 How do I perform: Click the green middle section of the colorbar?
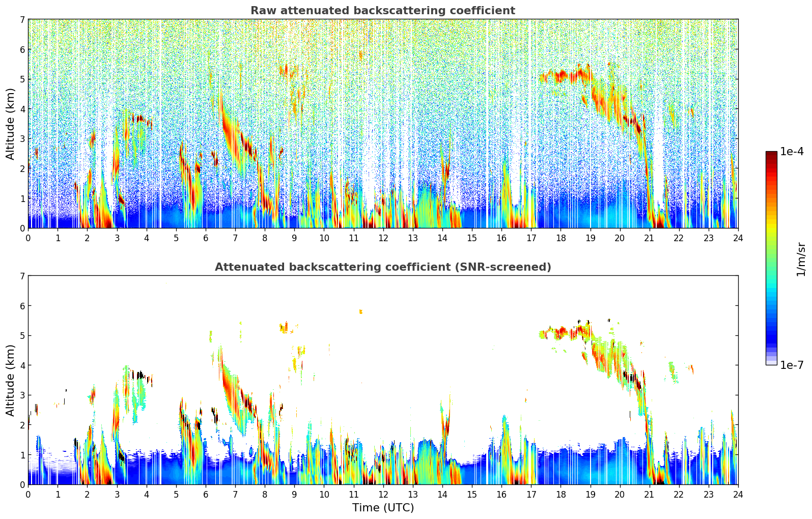coord(771,254)
